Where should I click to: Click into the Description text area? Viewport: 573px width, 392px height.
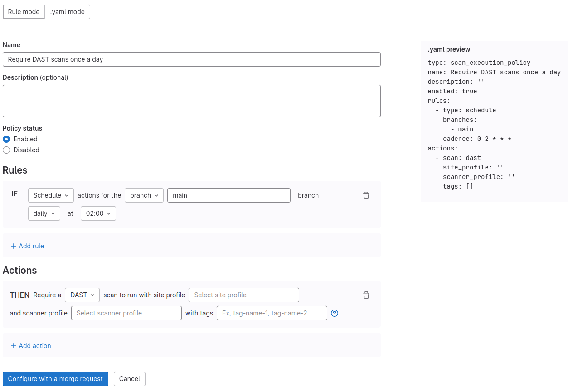pyautogui.click(x=191, y=101)
